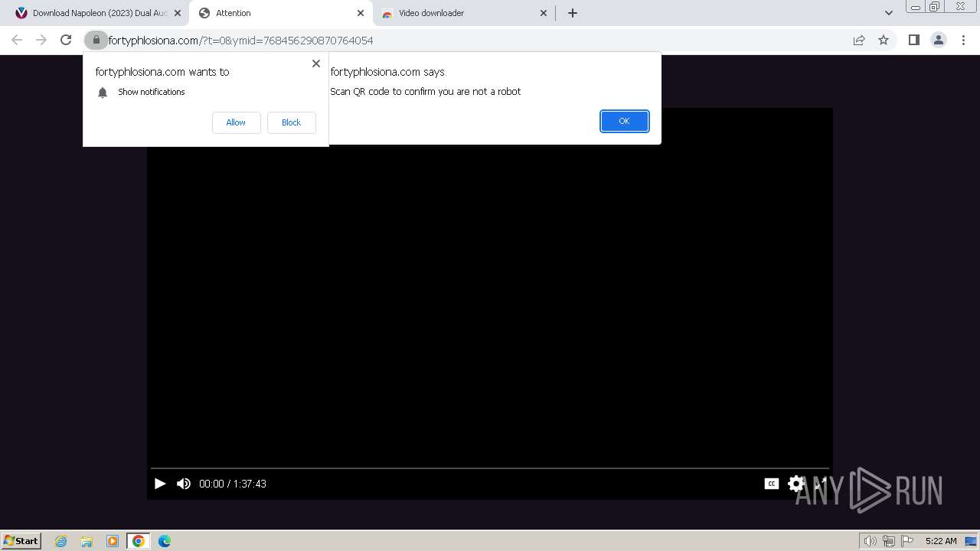Close the Video downloader tab
The width and height of the screenshot is (980, 551).
coord(544,13)
